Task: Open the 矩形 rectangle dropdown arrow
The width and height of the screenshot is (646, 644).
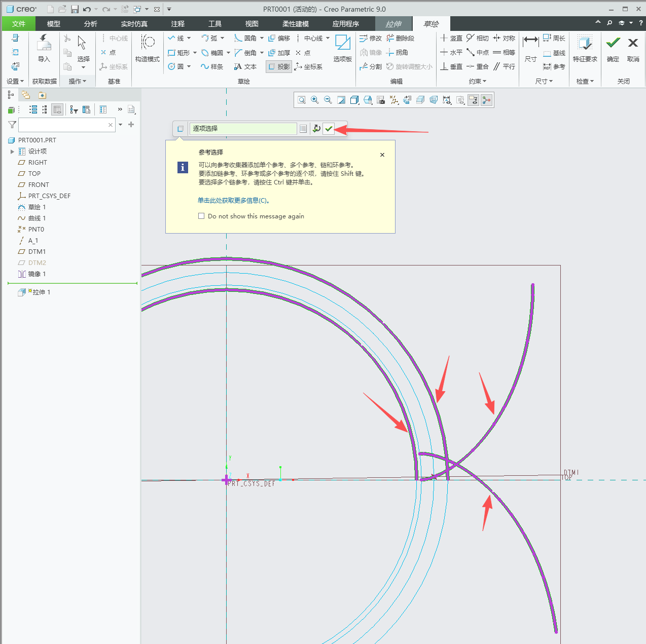Action: [x=195, y=53]
